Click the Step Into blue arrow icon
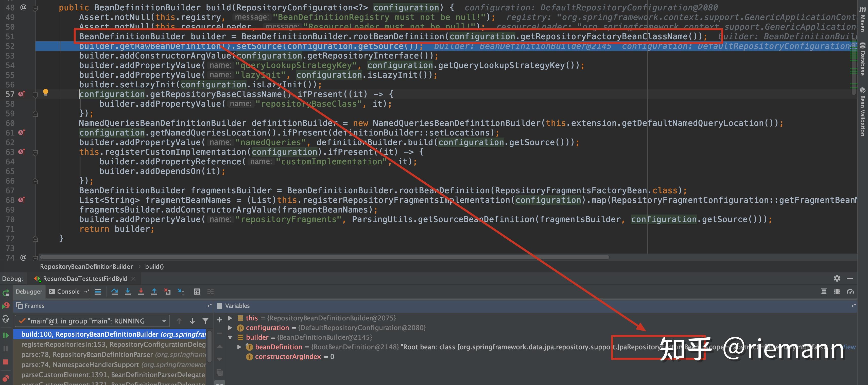Screen dimensions: 868x385 pos(128,292)
